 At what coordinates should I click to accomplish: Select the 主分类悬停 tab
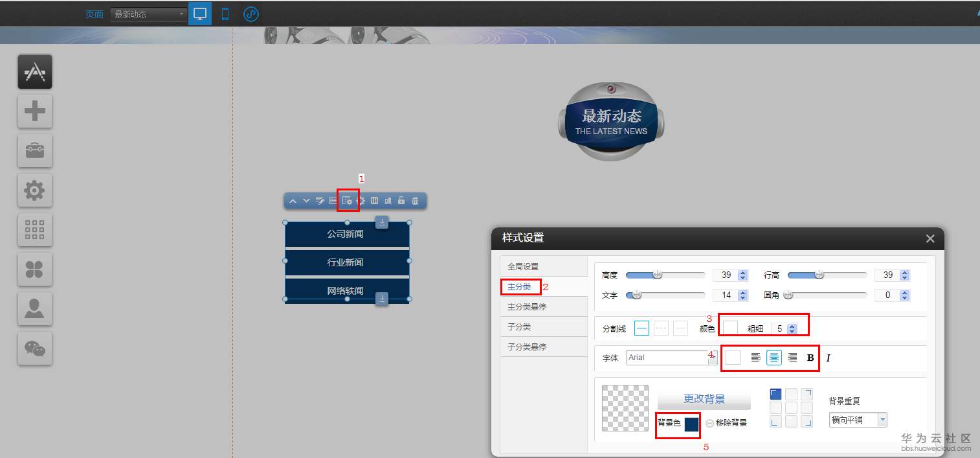point(544,306)
